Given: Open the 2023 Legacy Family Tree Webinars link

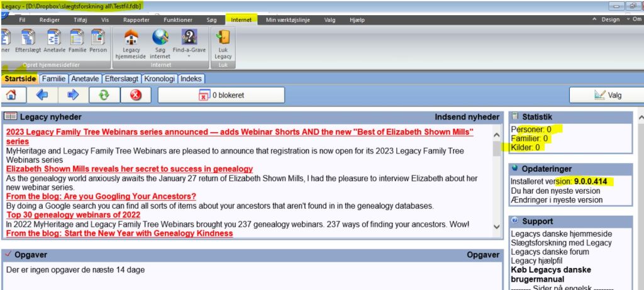Looking at the screenshot, I should point(240,137).
